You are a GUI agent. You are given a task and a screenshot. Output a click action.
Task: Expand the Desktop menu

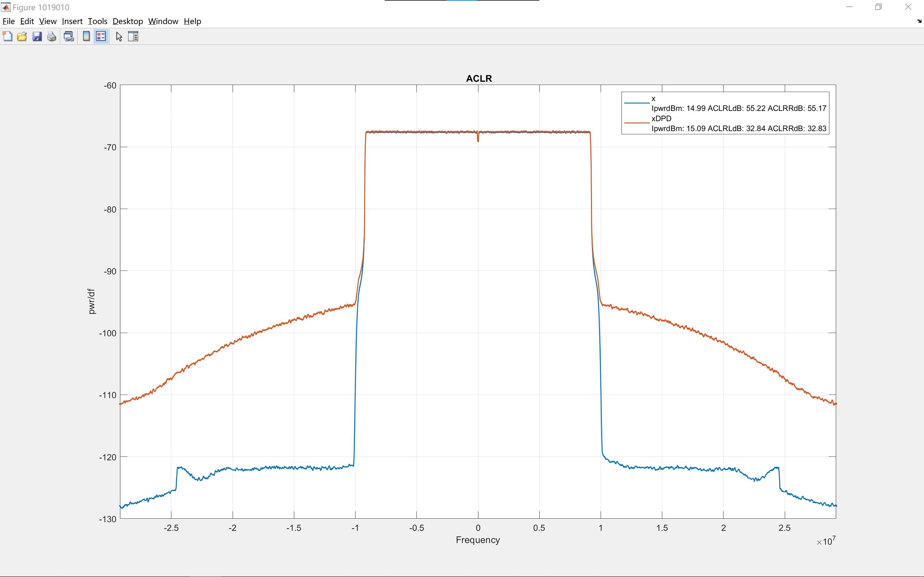[127, 21]
